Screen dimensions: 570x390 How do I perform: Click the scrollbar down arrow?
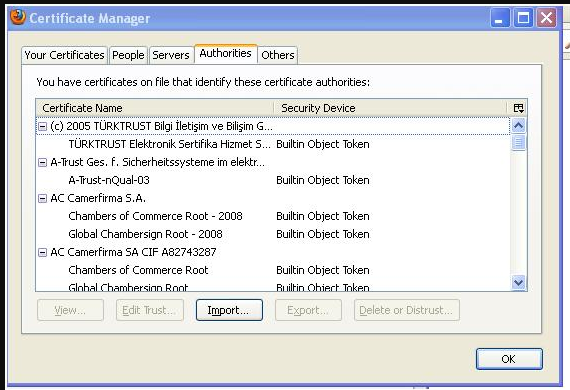(x=518, y=282)
